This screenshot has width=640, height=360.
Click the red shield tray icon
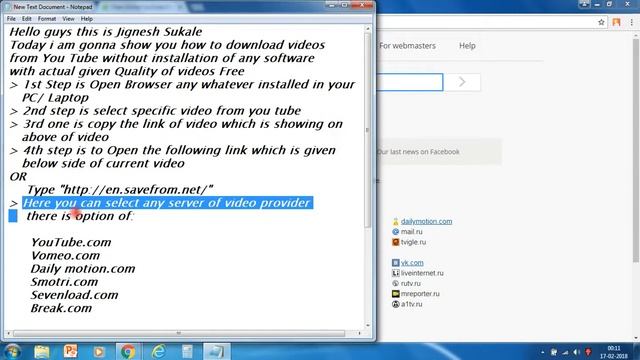coord(588,352)
